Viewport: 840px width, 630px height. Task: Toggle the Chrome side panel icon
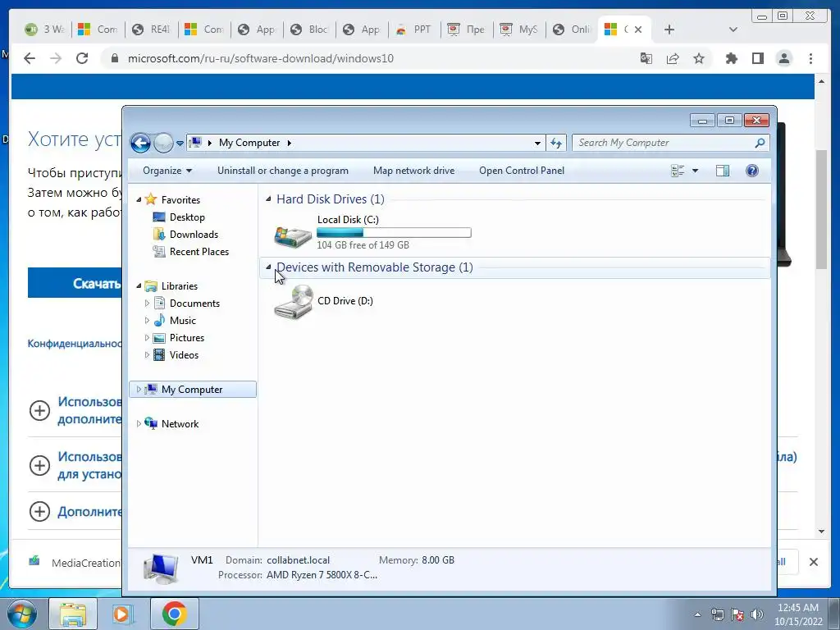757,58
